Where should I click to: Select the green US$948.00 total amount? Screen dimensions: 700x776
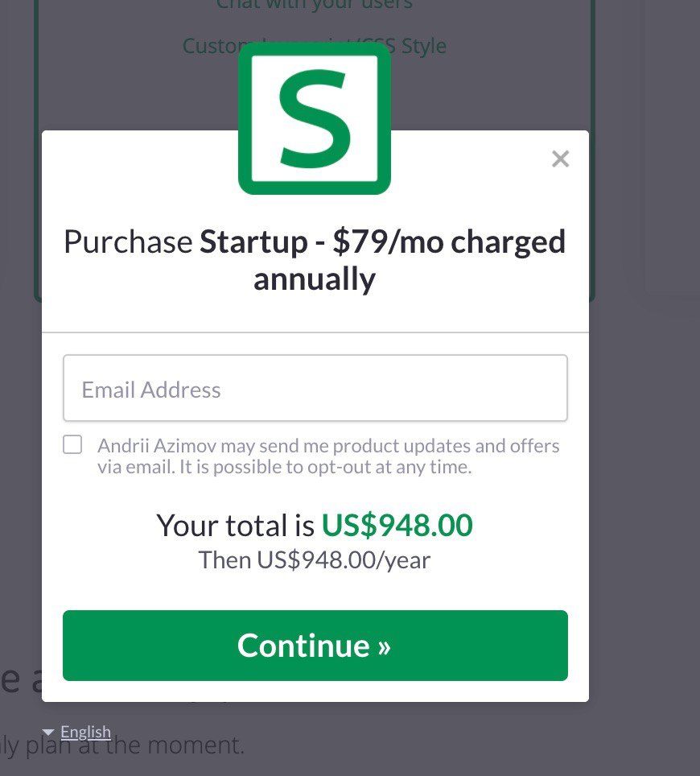397,525
